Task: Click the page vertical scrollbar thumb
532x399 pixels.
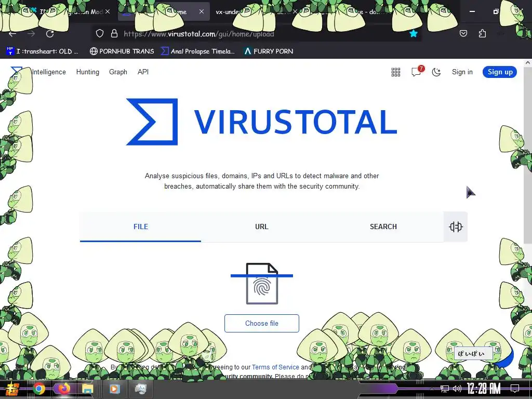Action: pyautogui.click(x=528, y=155)
